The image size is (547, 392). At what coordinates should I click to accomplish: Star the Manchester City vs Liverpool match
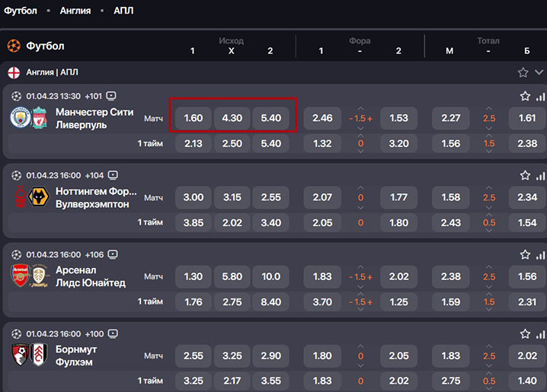point(525,97)
